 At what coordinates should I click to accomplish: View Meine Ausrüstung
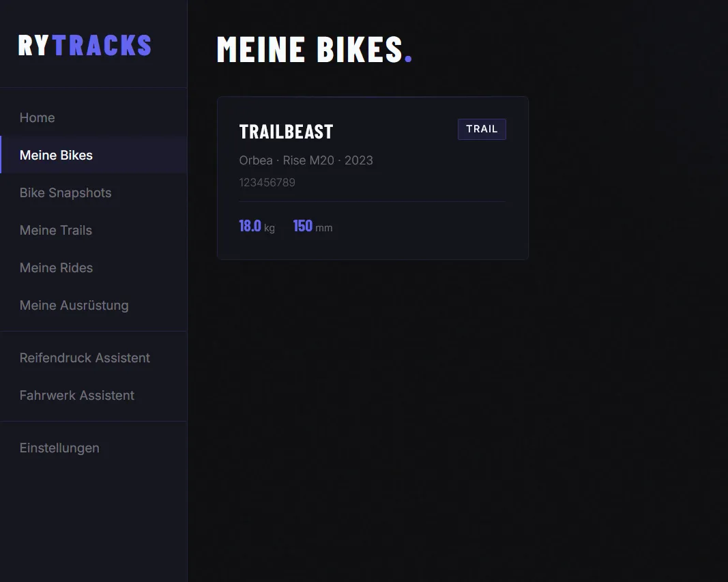click(74, 305)
